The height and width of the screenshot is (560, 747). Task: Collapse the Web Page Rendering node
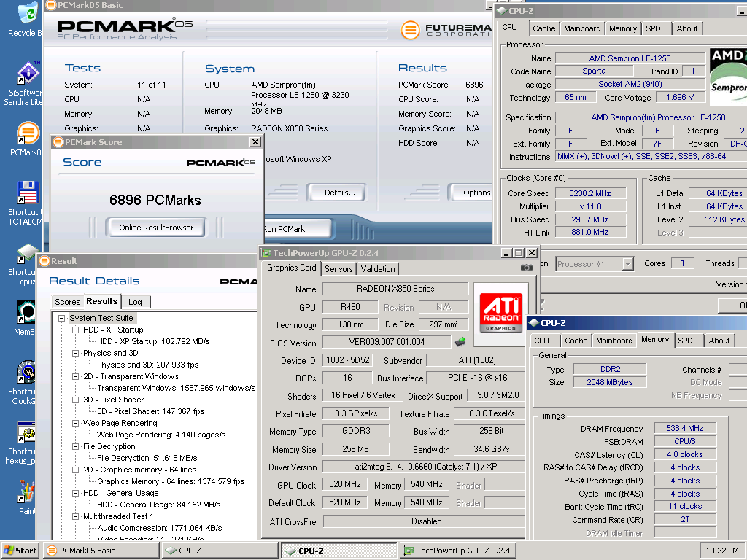point(75,423)
